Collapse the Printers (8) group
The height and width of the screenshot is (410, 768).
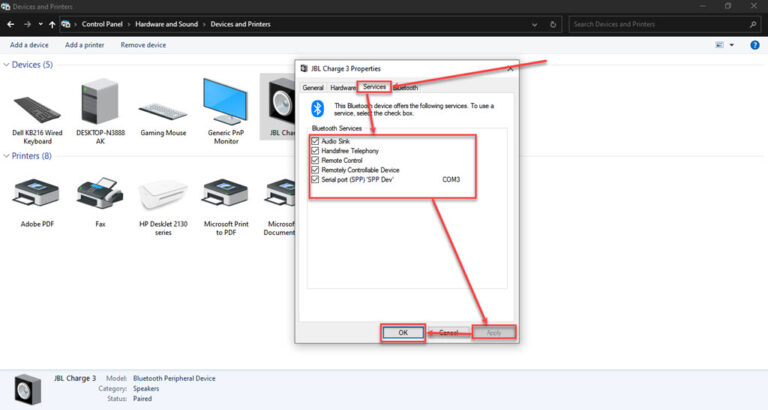click(x=6, y=156)
